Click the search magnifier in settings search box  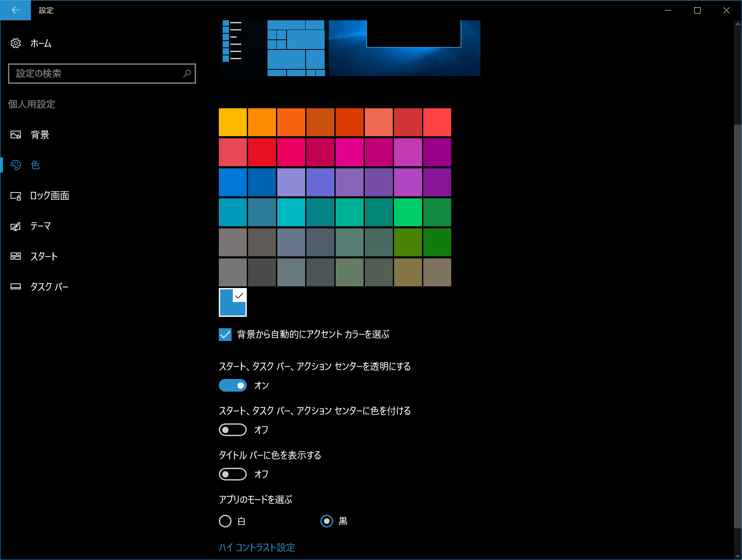pos(187,74)
